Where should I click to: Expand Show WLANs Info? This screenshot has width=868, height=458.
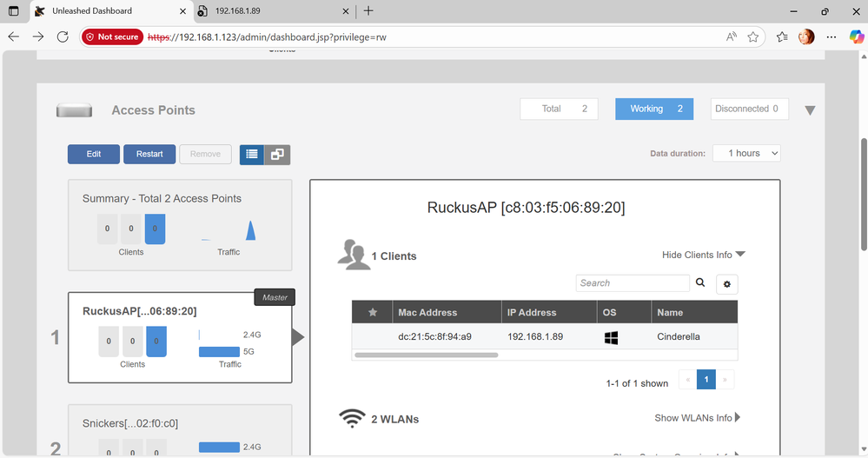[698, 417]
